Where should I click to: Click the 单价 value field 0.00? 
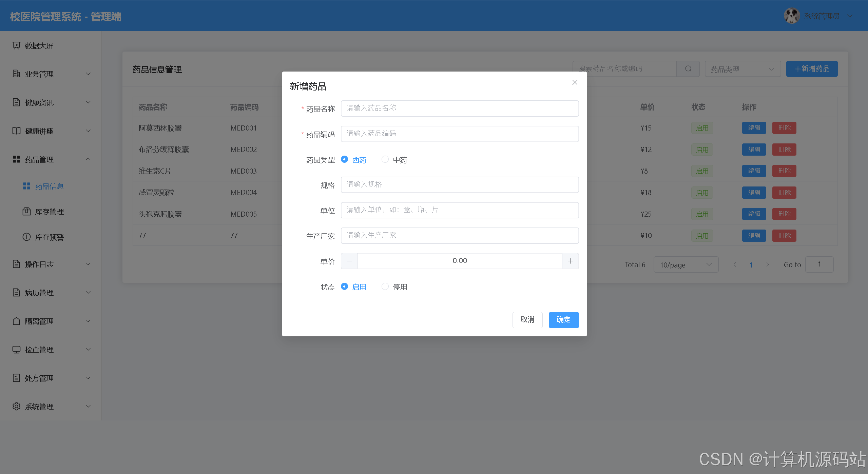460,261
